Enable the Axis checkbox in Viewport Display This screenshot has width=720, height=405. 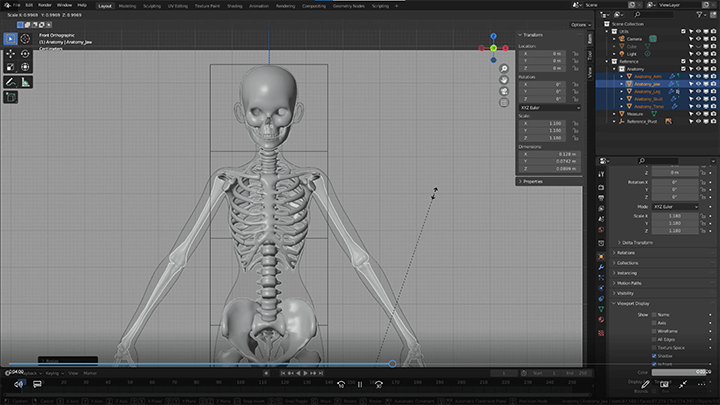tap(654, 323)
